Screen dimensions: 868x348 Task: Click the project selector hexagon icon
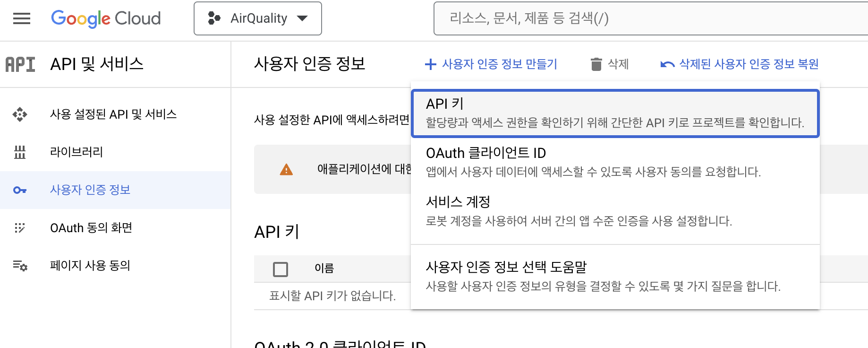click(214, 18)
